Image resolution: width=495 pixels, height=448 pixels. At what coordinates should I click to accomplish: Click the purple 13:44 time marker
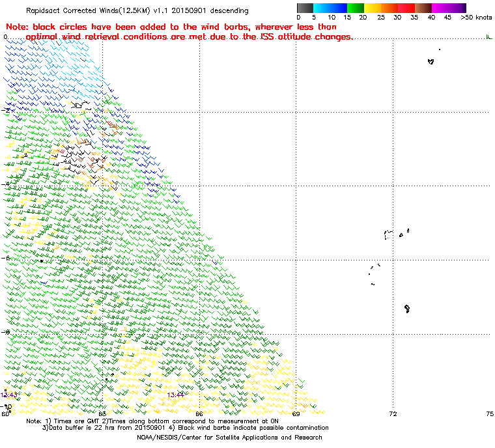[175, 395]
